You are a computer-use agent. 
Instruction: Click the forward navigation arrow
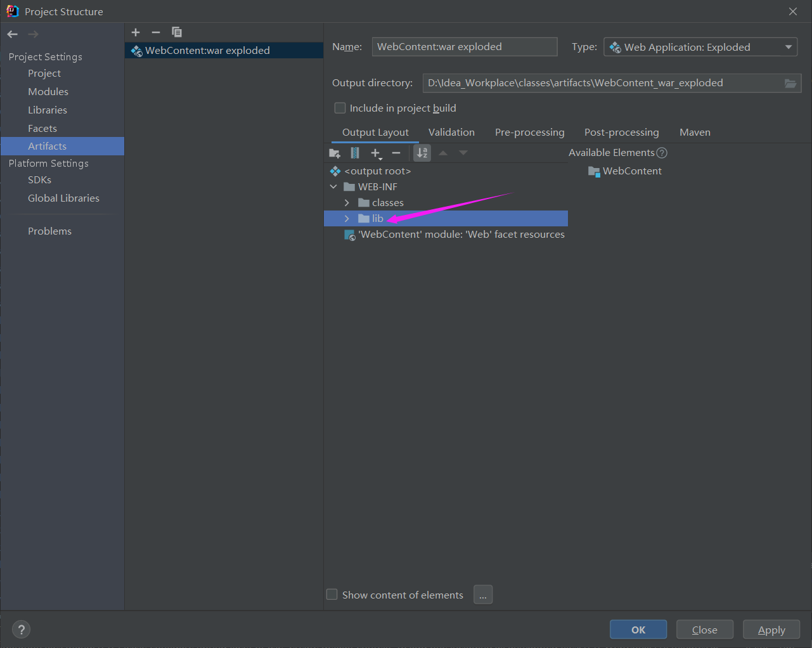point(33,34)
